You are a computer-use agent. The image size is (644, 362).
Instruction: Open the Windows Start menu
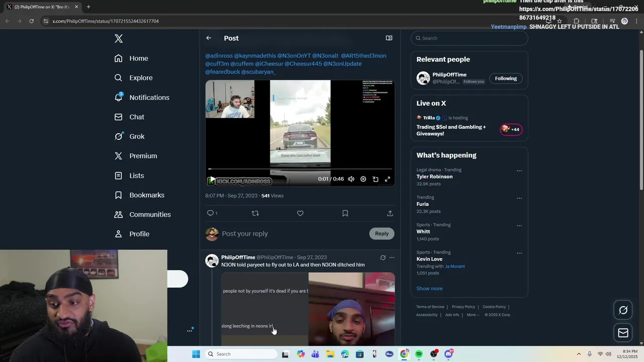(x=196, y=354)
